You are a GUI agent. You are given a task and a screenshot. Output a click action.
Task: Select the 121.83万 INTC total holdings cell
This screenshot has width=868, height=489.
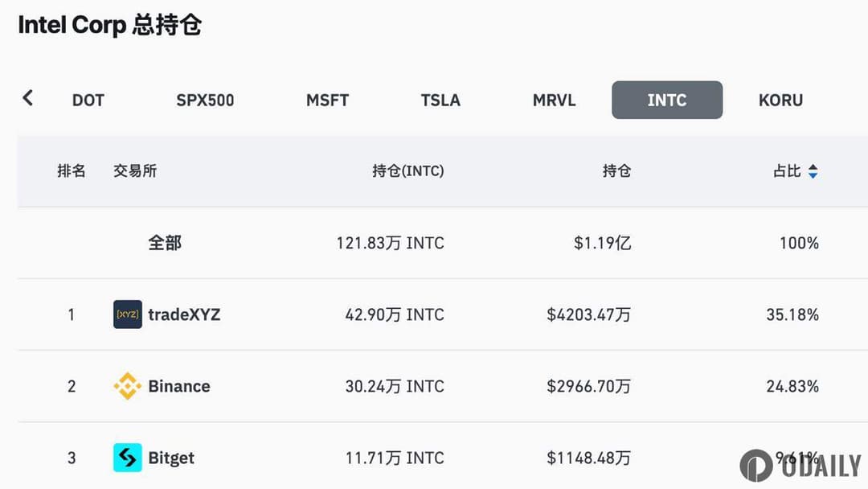click(x=391, y=243)
